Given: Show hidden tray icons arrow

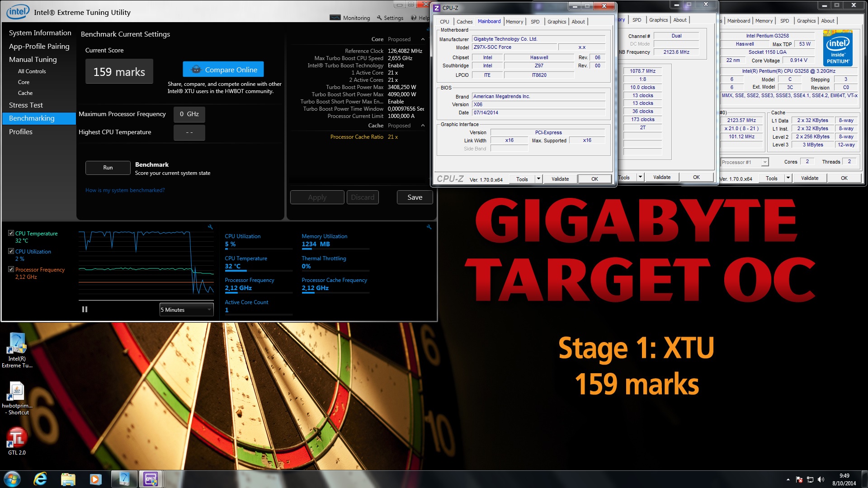Looking at the screenshot, I should (788, 479).
